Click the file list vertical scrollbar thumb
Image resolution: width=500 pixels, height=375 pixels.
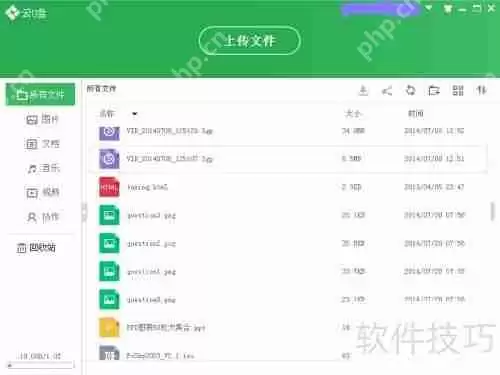tap(493, 211)
